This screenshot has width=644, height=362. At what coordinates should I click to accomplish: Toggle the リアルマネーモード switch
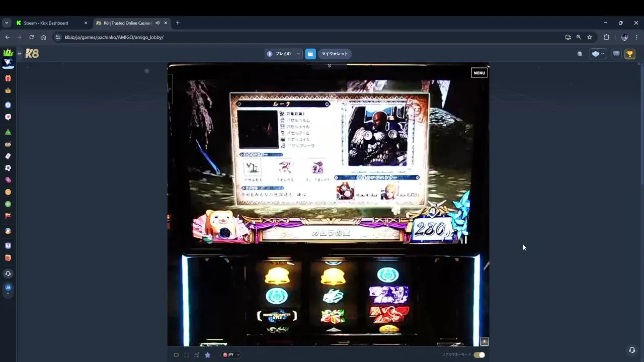pos(479,355)
